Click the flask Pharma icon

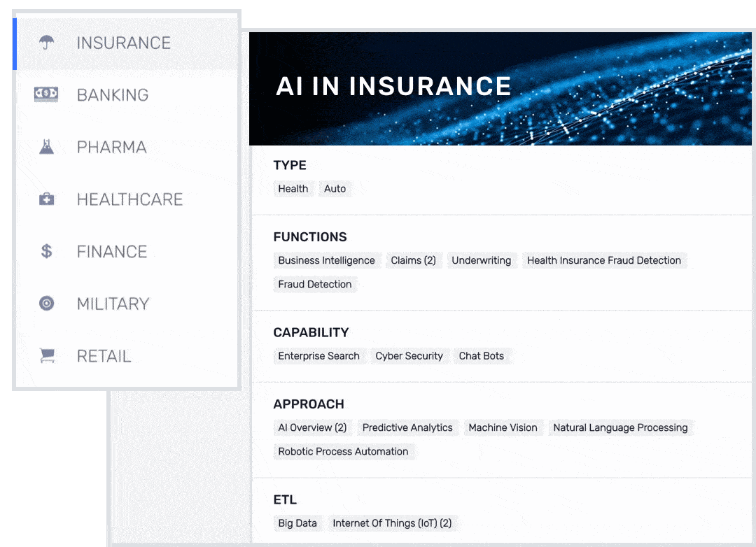tap(46, 147)
